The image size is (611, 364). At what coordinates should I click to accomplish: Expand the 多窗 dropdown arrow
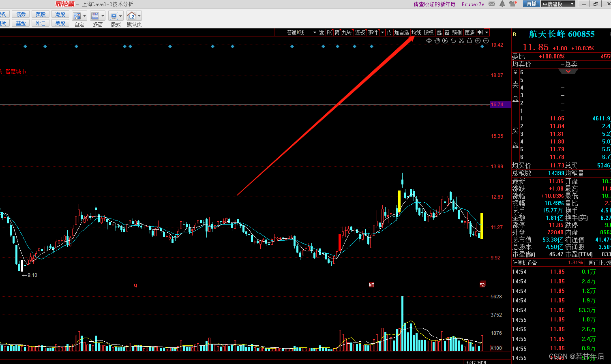(x=103, y=16)
